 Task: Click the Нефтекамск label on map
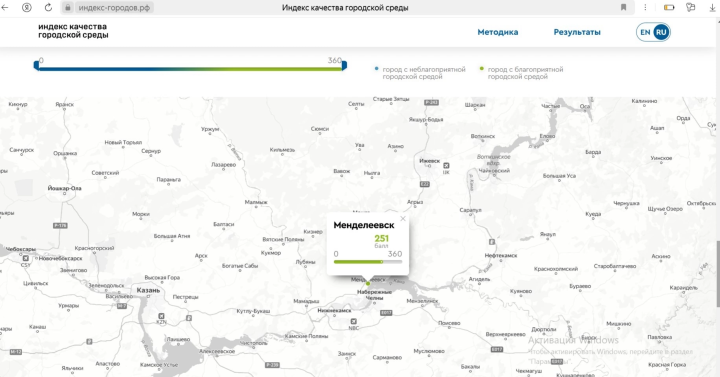click(x=501, y=255)
